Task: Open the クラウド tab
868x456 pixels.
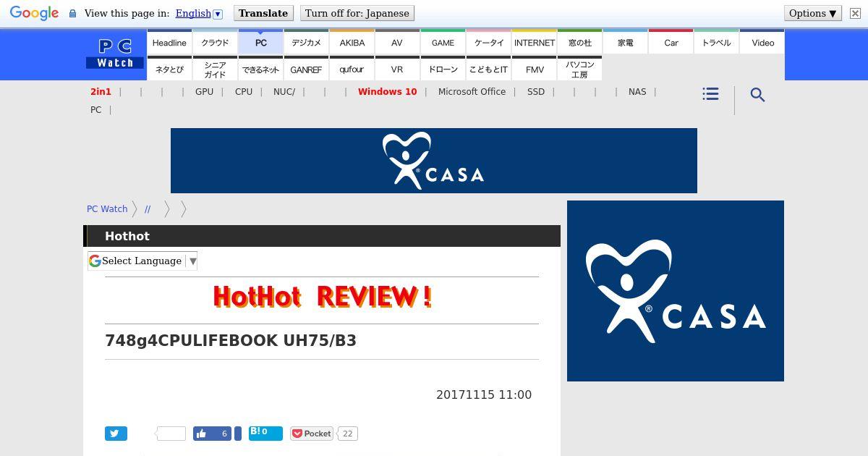Action: tap(215, 42)
